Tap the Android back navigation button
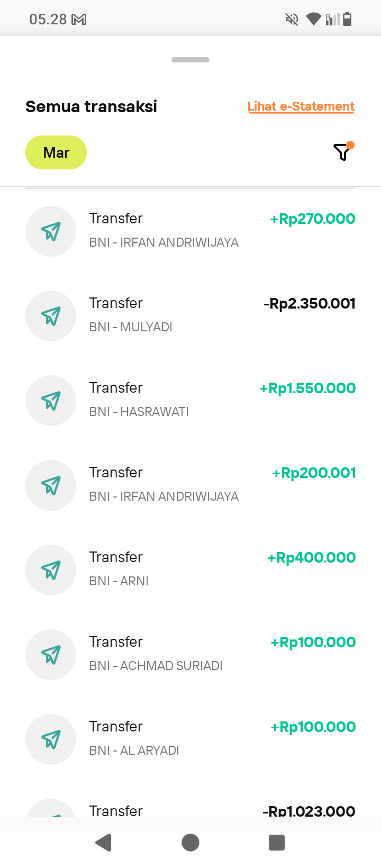381x868 pixels. coord(104,842)
